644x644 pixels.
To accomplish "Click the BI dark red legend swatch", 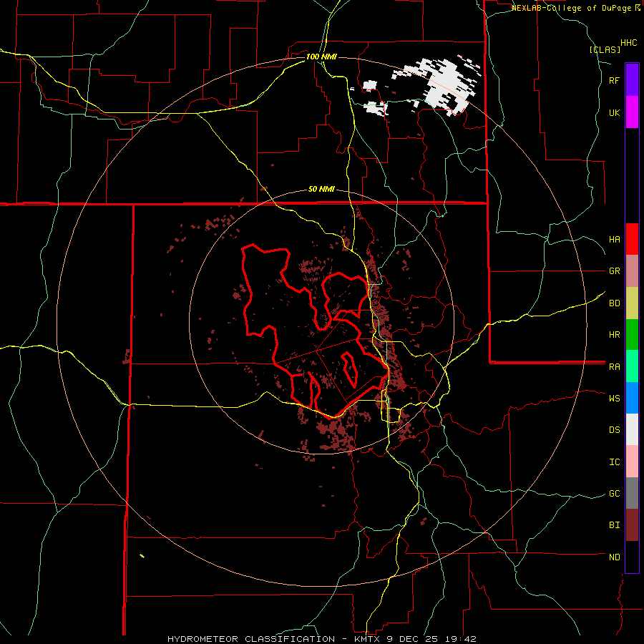I will 632,525.
